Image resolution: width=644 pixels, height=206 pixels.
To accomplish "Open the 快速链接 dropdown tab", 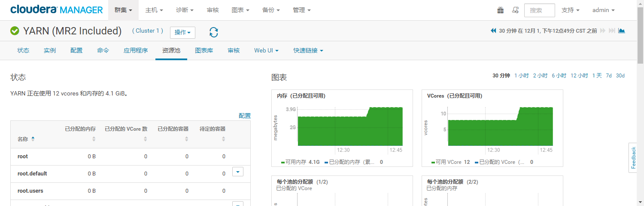I will [x=308, y=50].
